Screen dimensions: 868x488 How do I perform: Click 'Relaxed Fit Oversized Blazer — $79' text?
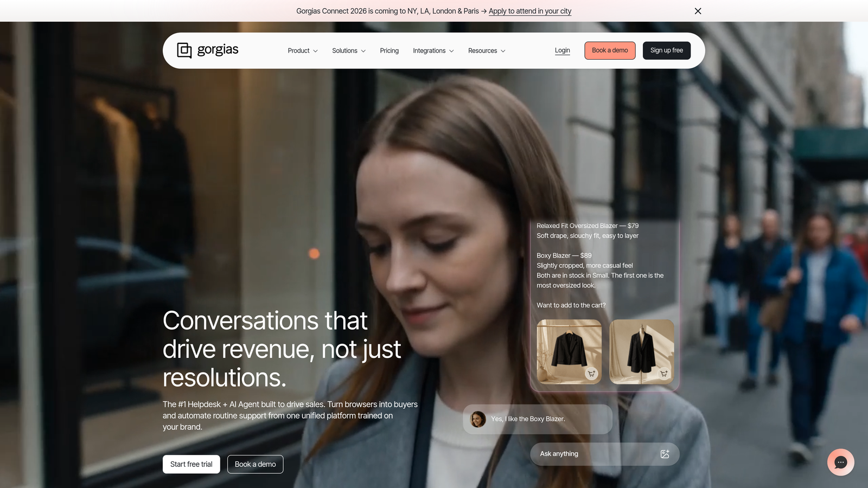(x=588, y=226)
